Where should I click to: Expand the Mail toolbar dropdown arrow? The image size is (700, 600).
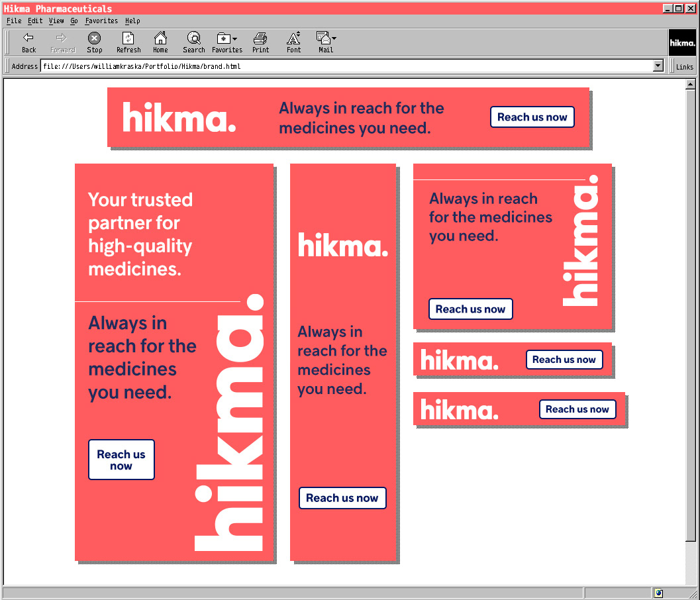tap(334, 38)
